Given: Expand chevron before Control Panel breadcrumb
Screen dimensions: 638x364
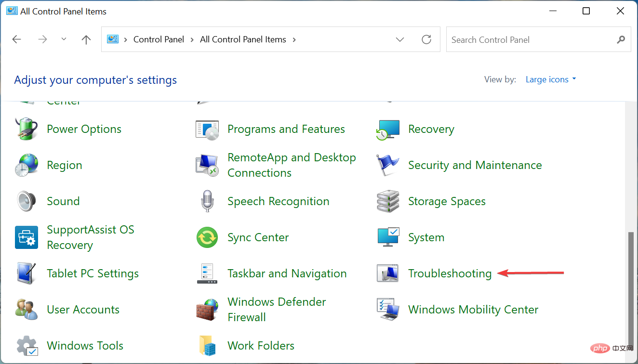Looking at the screenshot, I should 126,39.
